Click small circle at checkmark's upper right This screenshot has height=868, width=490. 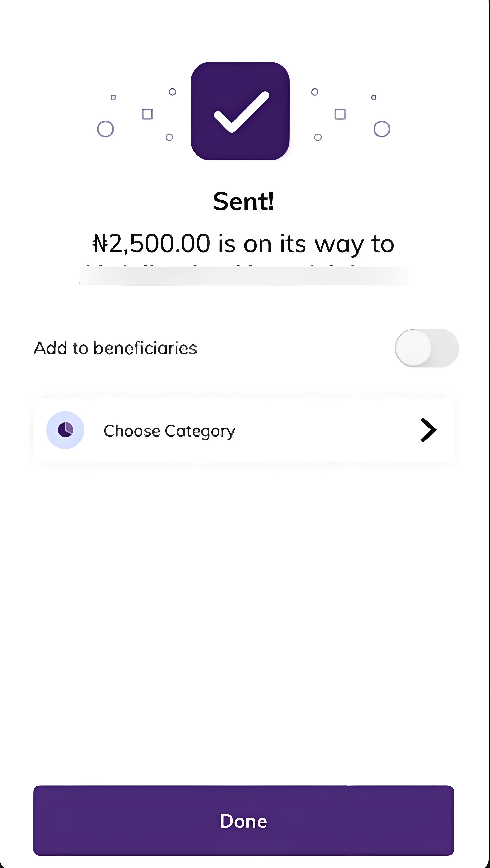315,92
